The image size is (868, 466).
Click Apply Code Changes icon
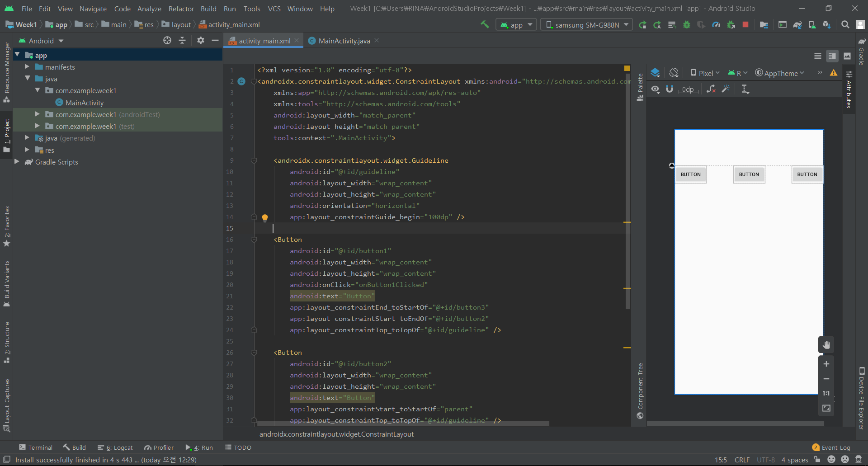click(672, 25)
